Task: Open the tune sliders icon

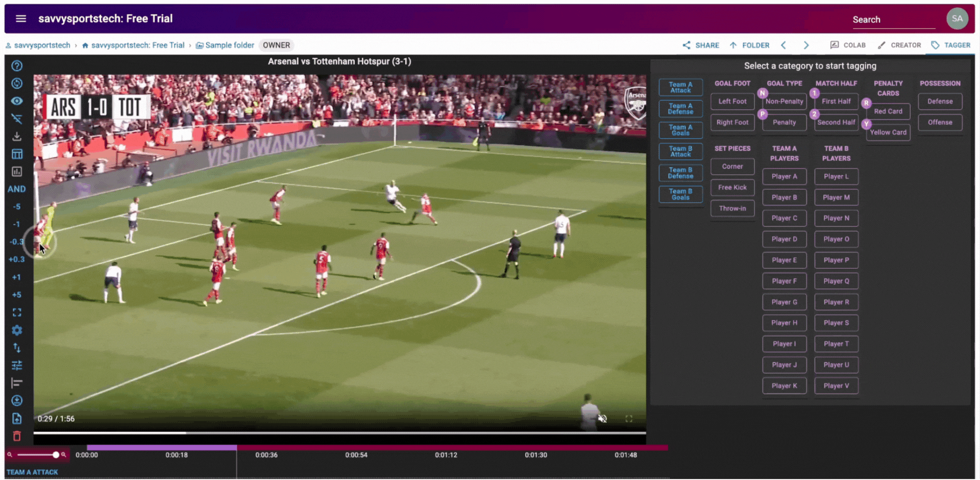Action: pyautogui.click(x=17, y=366)
